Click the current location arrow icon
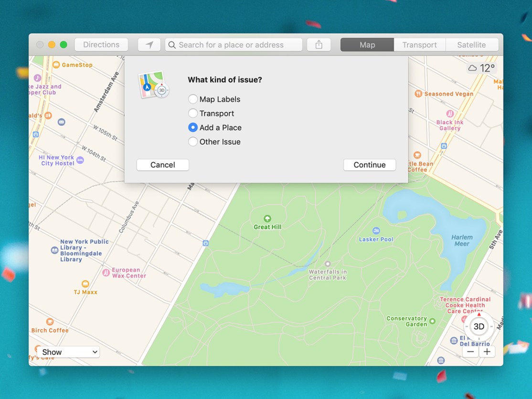The image size is (532, 399). pos(149,44)
